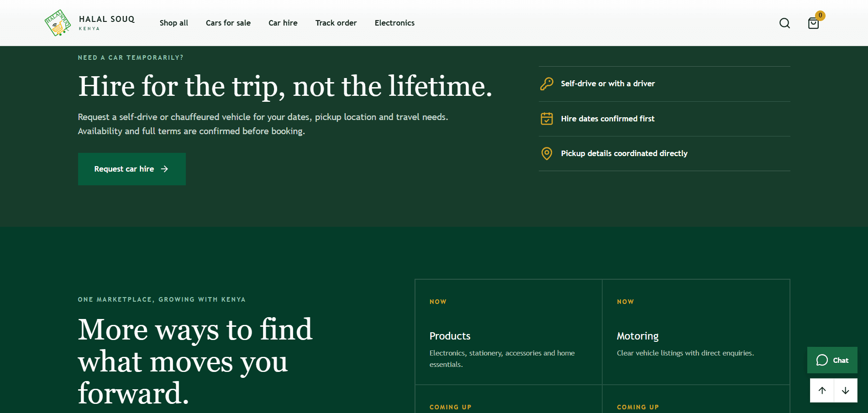Click 'Hire dates confirmed first' text
The image size is (868, 413).
pyautogui.click(x=608, y=119)
